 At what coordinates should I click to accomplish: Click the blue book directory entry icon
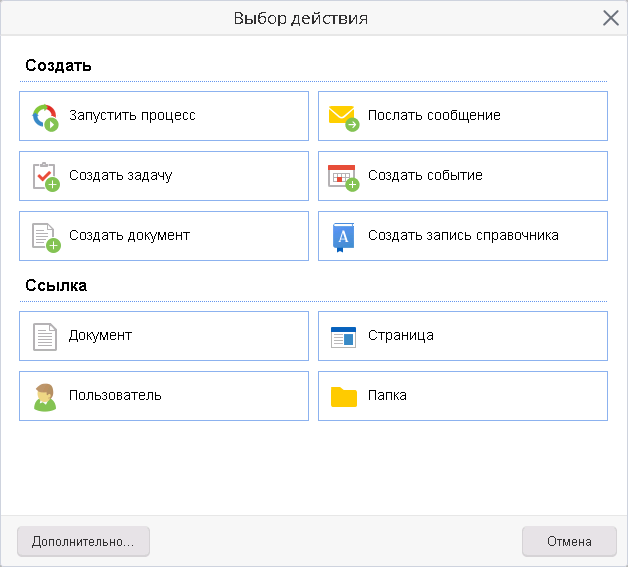(343, 236)
